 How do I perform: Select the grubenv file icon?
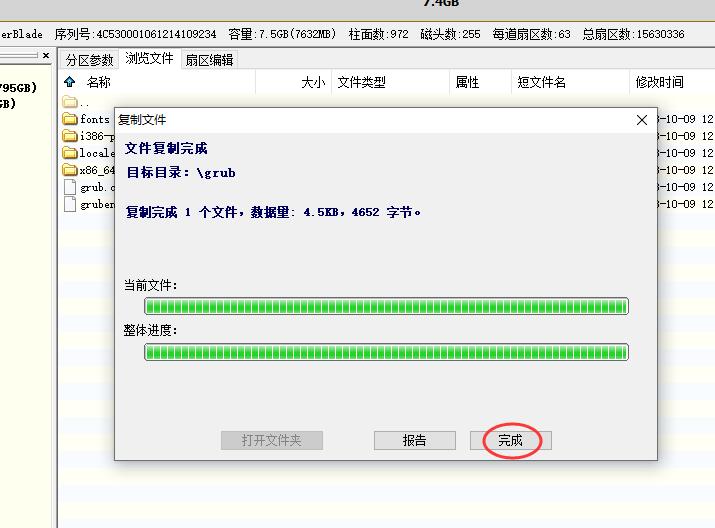70,204
